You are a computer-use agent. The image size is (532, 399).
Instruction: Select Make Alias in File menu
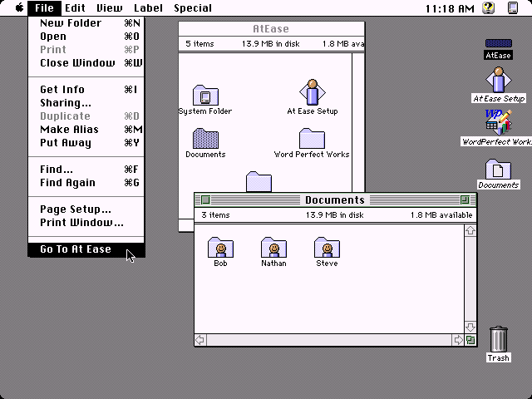click(69, 130)
